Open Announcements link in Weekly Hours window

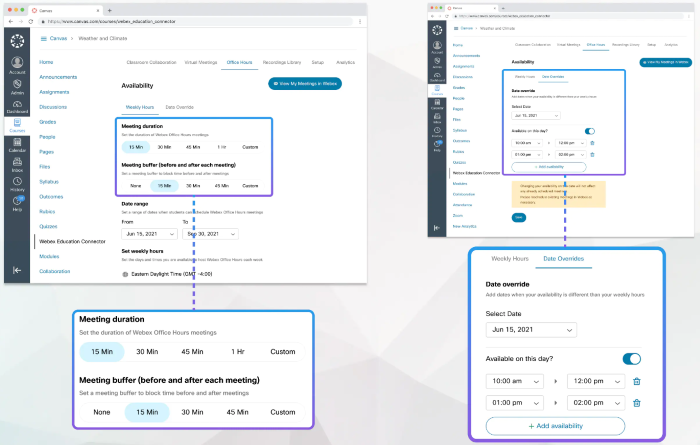58,77
